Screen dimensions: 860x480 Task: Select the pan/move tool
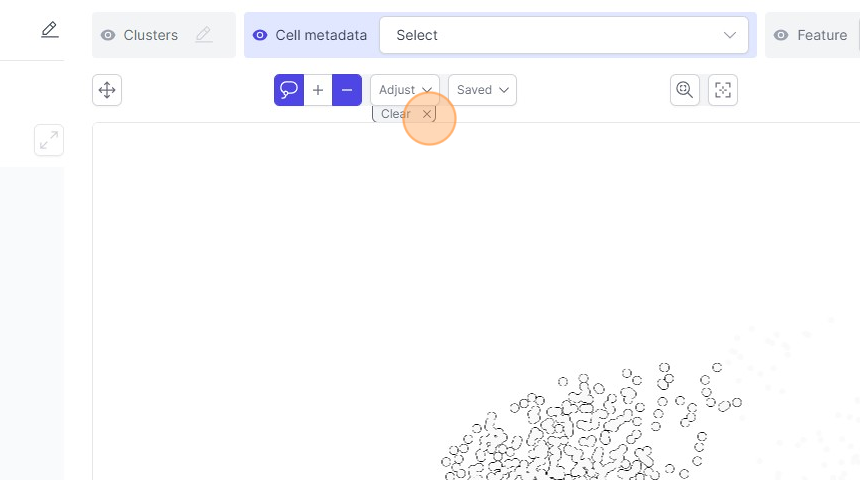pos(107,90)
